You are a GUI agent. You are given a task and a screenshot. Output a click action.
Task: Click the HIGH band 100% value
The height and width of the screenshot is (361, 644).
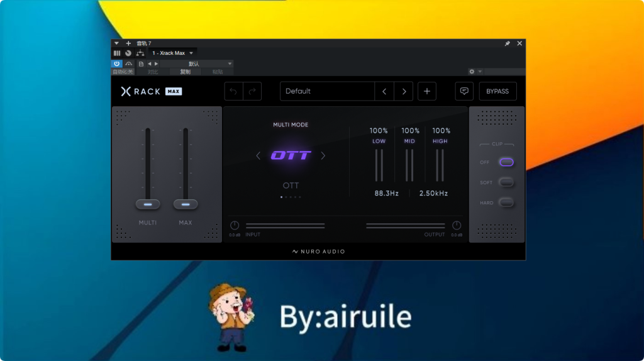point(441,131)
